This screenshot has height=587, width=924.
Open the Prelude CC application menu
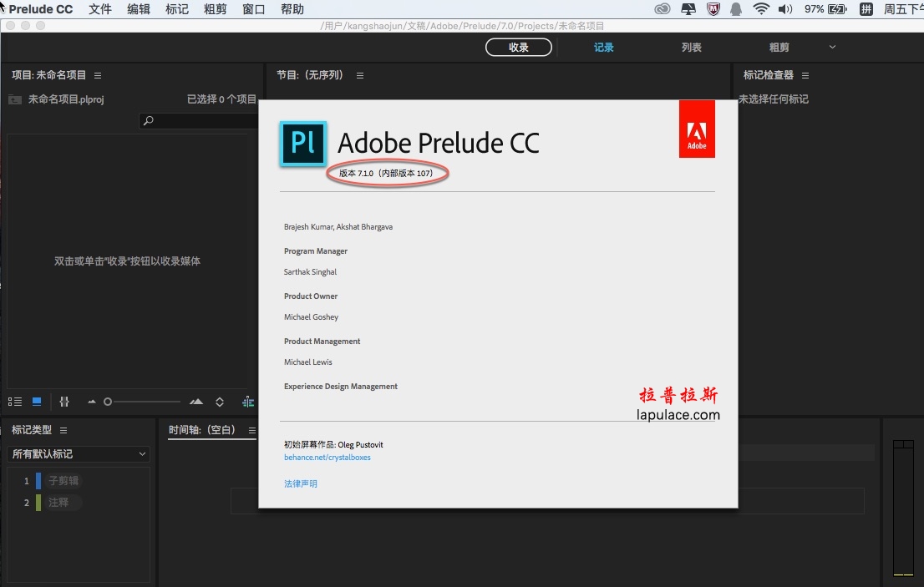41,9
